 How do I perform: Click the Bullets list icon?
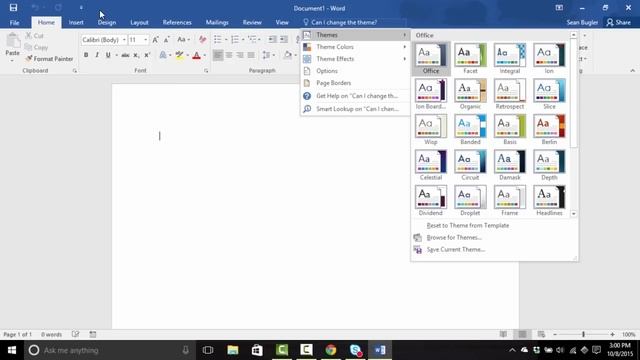[218, 40]
